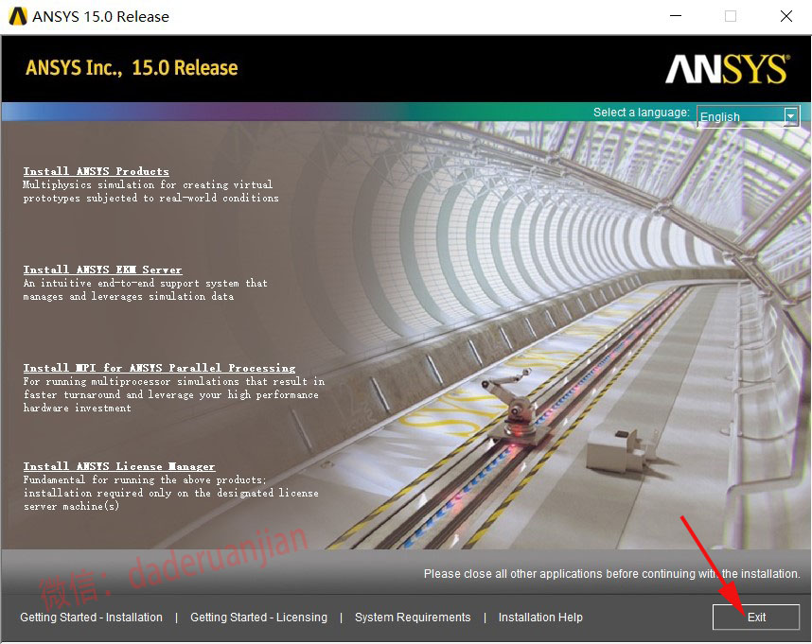Launch Install ANSYS License Manager
Image resolution: width=812 pixels, height=644 pixels.
coord(118,466)
